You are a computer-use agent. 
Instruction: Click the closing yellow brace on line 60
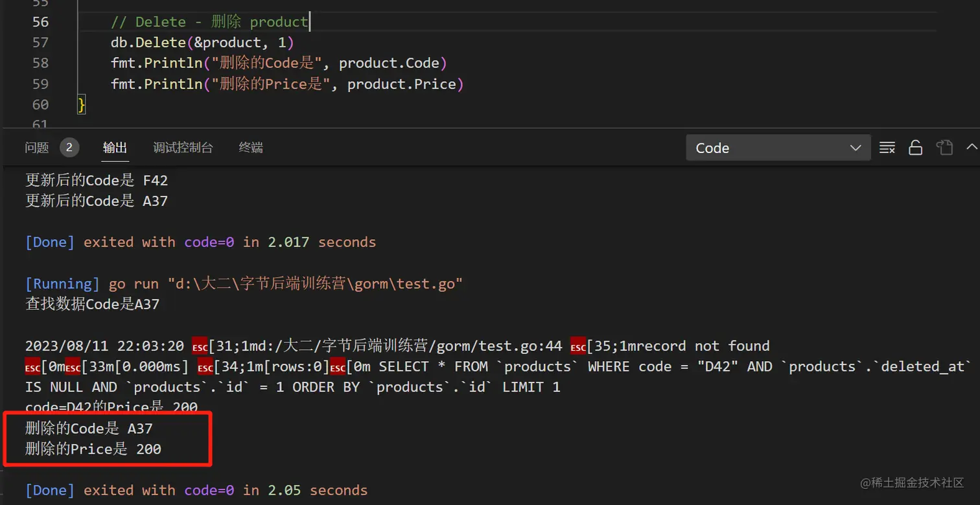click(x=82, y=104)
